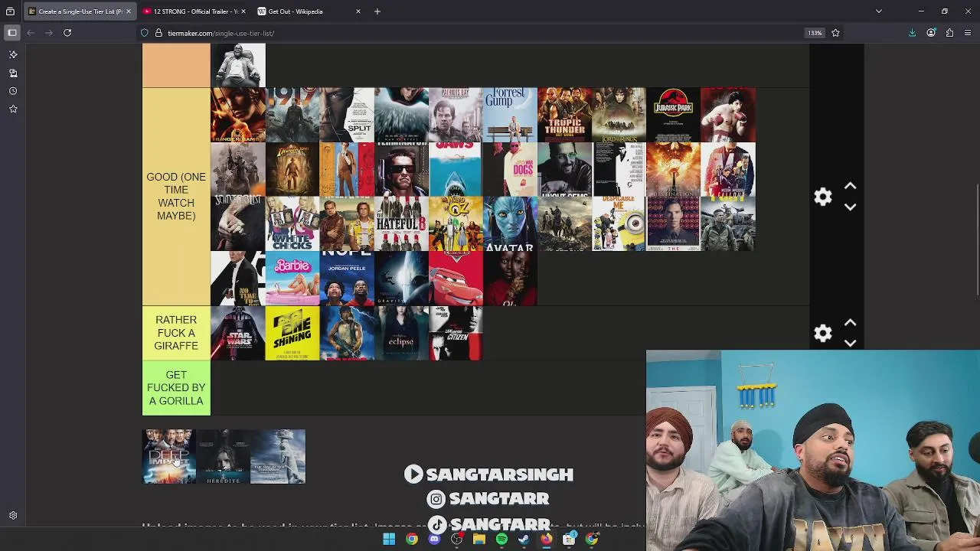Click the Jaws poster

click(456, 169)
